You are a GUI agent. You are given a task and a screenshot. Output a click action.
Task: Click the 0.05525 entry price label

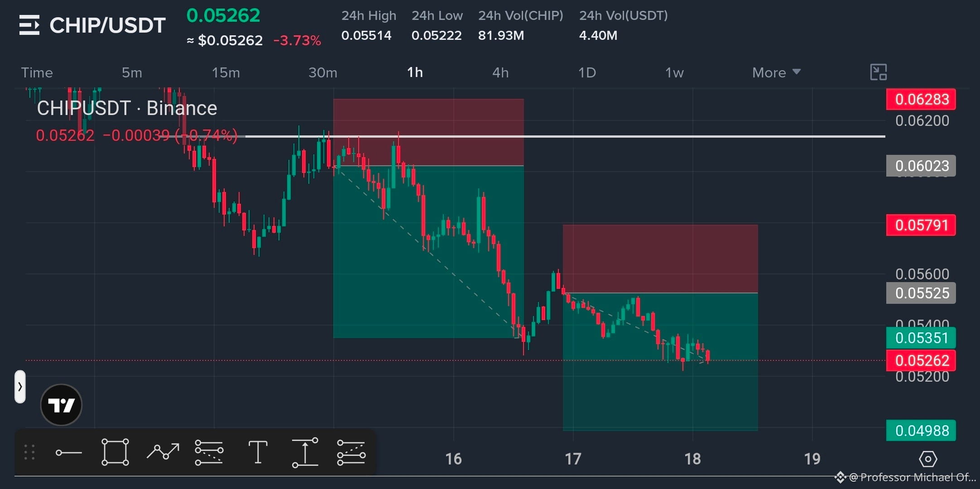(921, 293)
